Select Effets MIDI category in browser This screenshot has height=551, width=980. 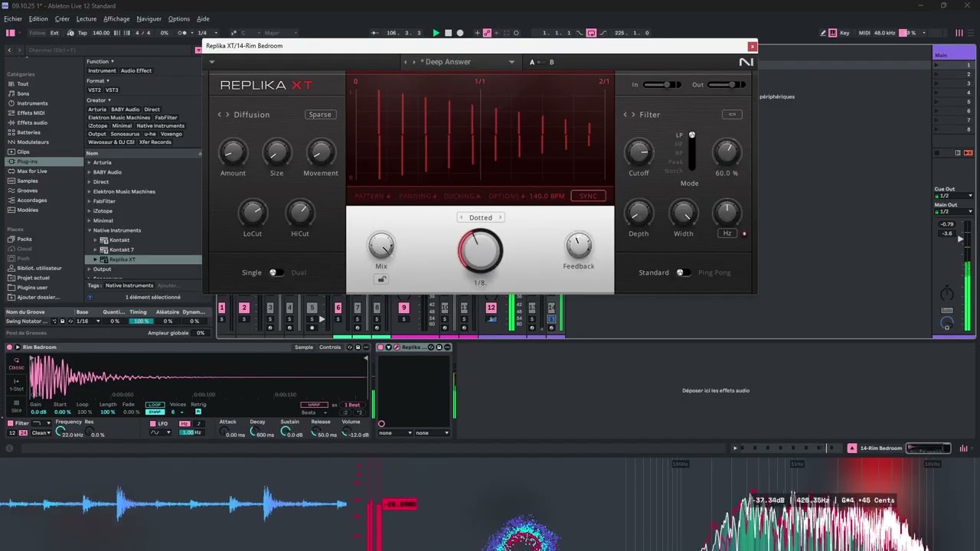31,113
